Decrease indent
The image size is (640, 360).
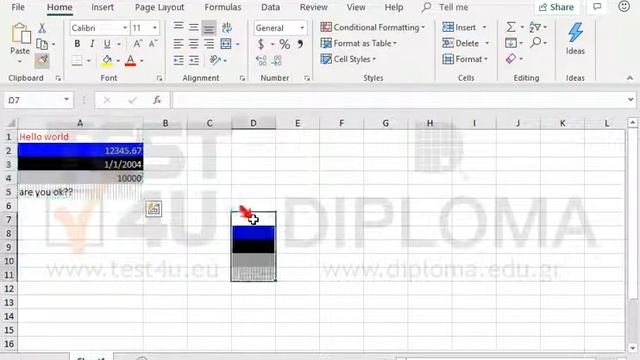tap(178, 60)
